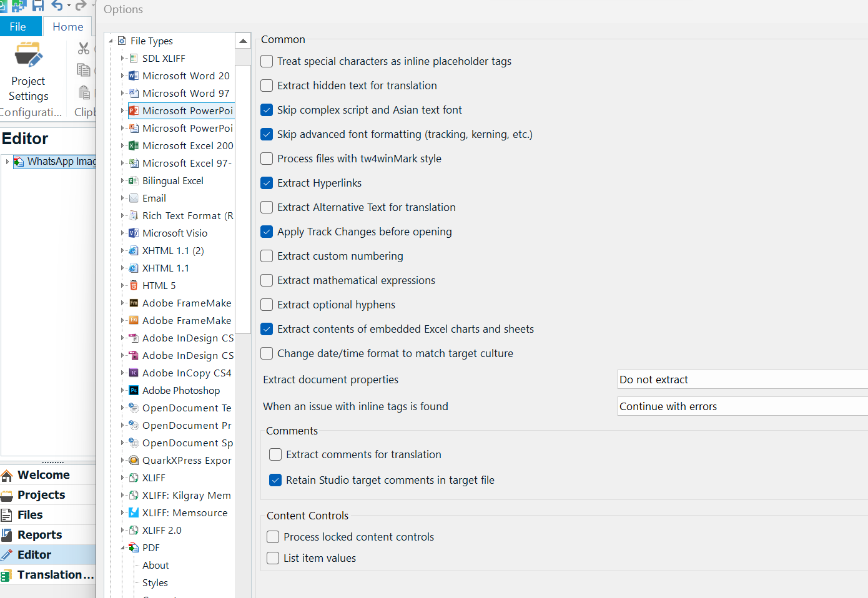Expand the SDL XLIFF node
This screenshot has height=598, width=868.
coord(122,58)
